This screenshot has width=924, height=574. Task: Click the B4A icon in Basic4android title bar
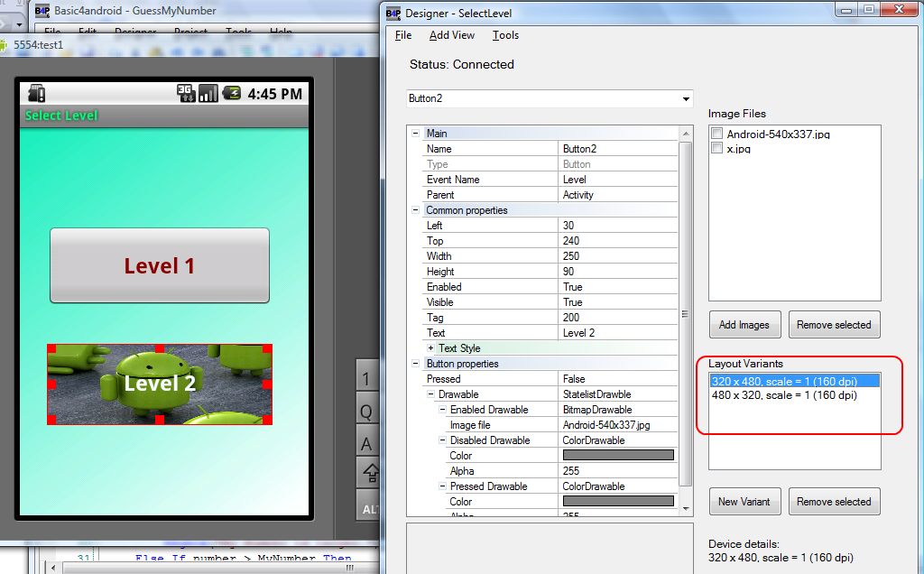tap(42, 10)
